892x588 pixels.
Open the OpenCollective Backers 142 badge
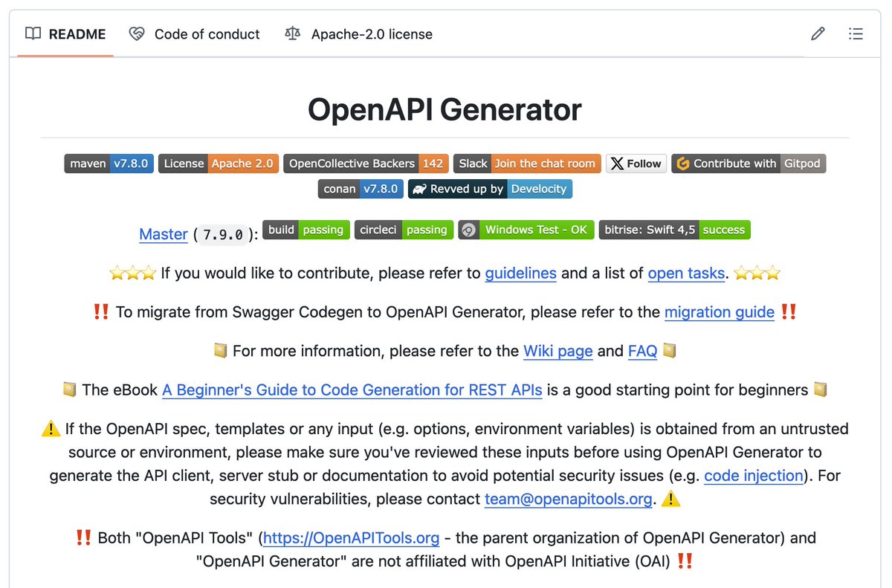(x=366, y=164)
